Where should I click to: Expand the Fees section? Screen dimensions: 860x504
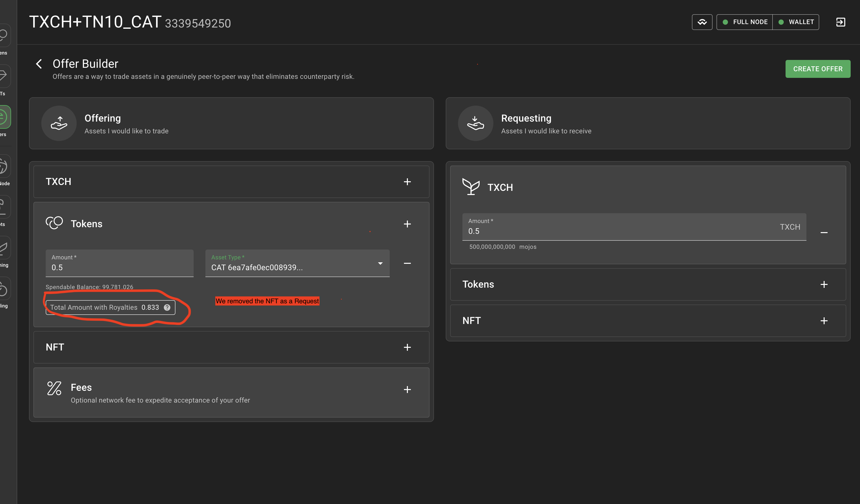pos(407,390)
